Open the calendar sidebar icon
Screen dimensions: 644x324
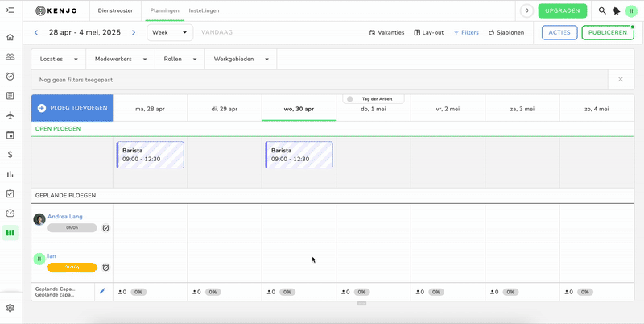pyautogui.click(x=10, y=135)
